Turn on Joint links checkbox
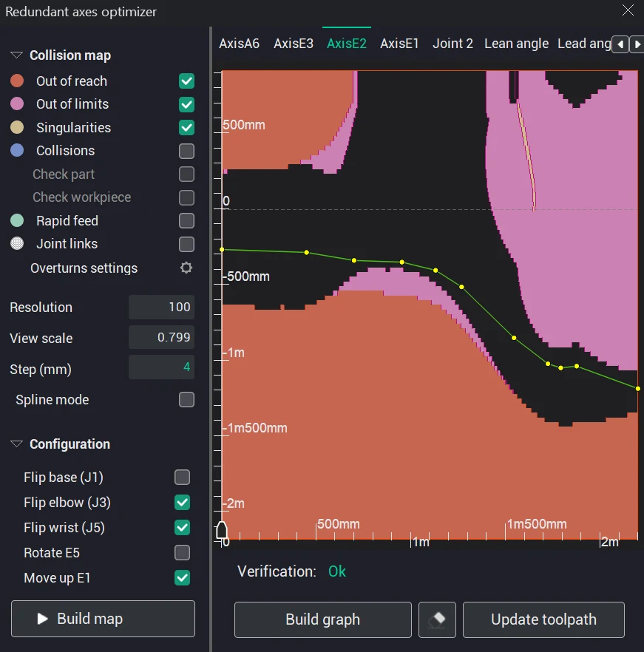This screenshot has width=644, height=652. pyautogui.click(x=187, y=244)
